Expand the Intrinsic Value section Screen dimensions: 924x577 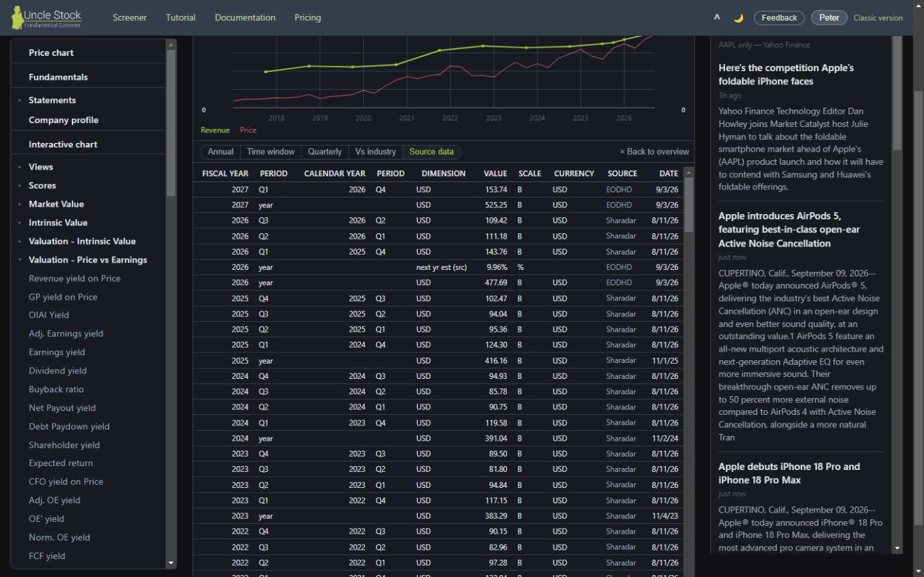pyautogui.click(x=58, y=223)
